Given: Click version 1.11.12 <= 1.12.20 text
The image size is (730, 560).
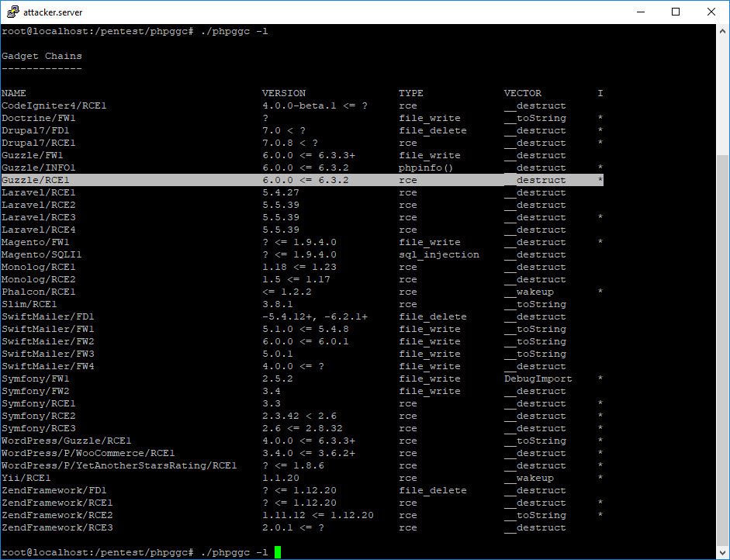Looking at the screenshot, I should 318,515.
